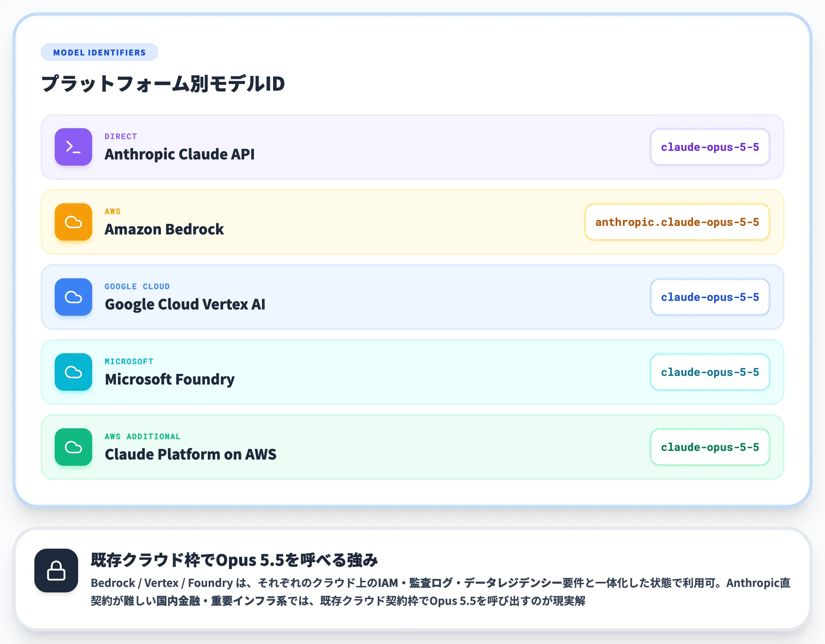Screen dimensions: 825x644
Task: Select the MODEL IDENTIFIERS badge
Action: pos(100,52)
